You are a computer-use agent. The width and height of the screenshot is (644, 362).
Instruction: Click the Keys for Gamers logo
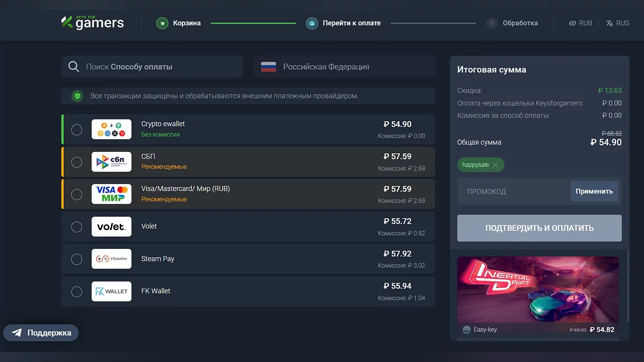[92, 23]
